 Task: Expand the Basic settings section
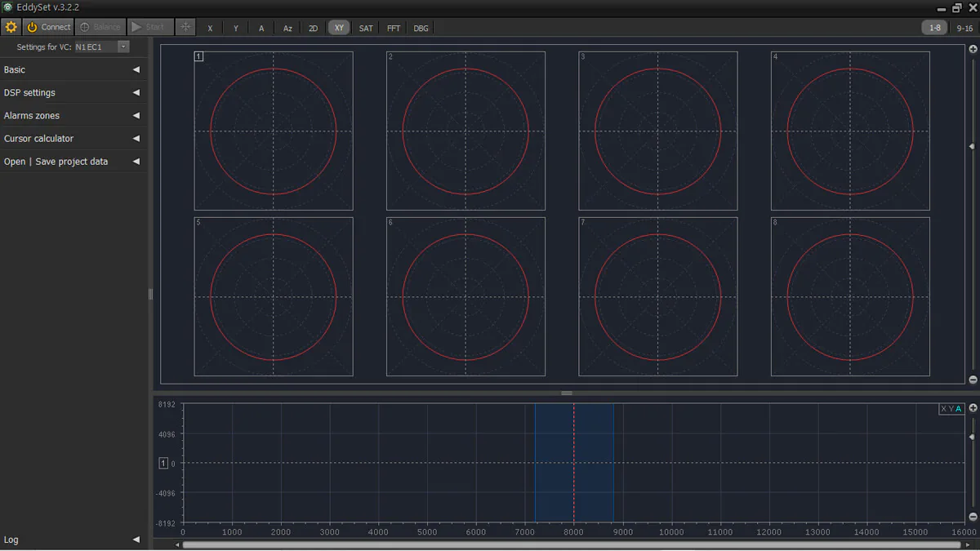73,69
